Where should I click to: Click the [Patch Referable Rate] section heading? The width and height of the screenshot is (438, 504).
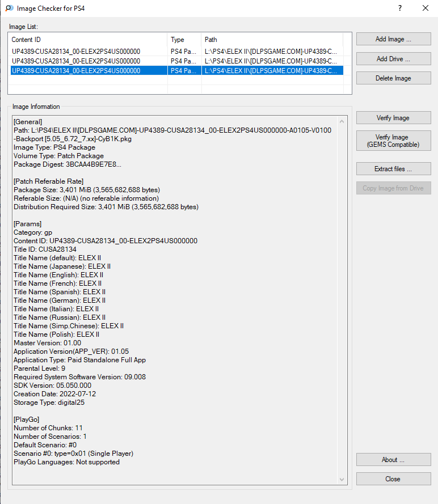pos(49,181)
